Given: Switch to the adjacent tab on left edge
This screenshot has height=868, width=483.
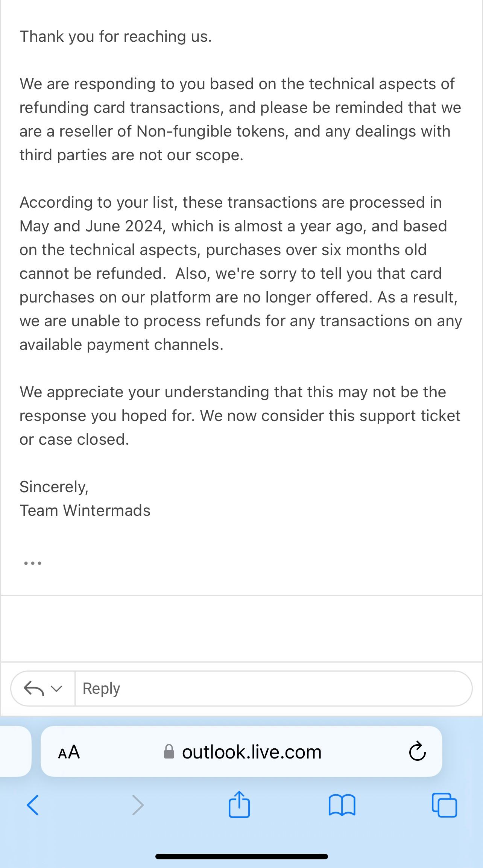Looking at the screenshot, I should pos(15,751).
